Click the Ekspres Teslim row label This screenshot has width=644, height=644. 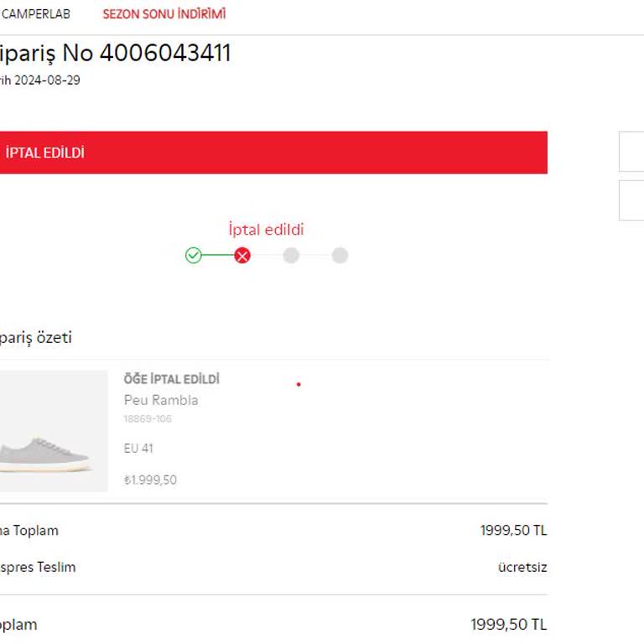point(38,567)
